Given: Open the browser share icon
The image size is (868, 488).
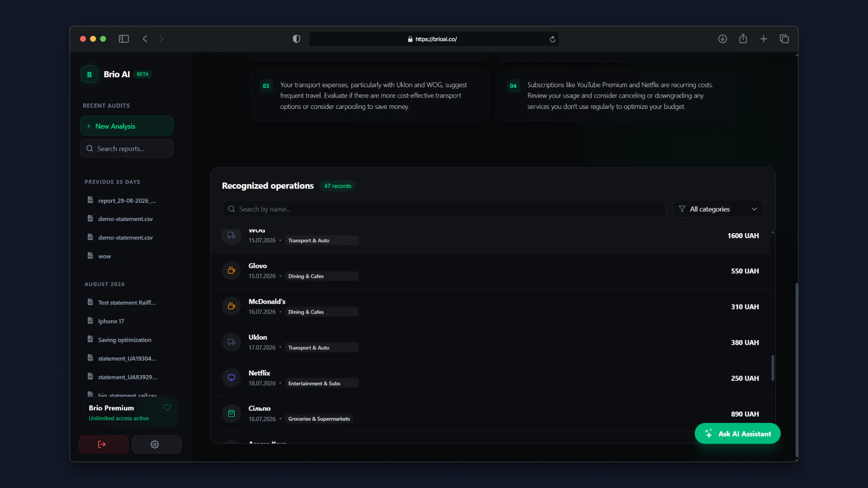Looking at the screenshot, I should click(x=743, y=39).
